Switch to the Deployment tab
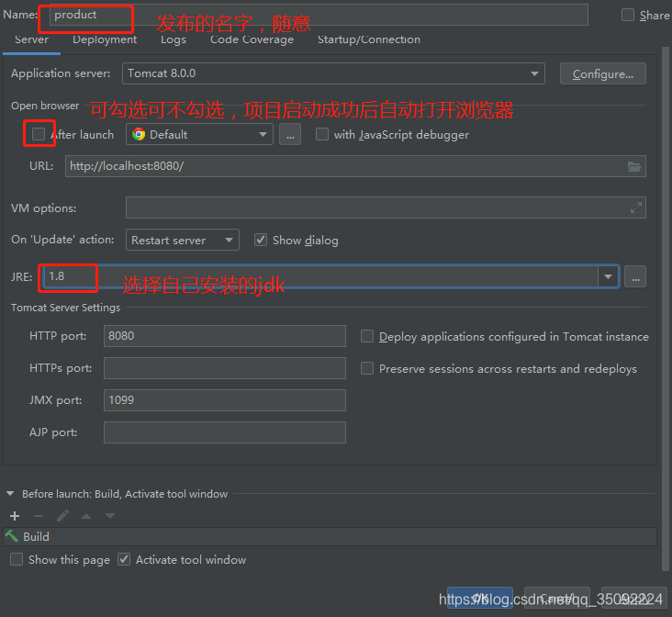The height and width of the screenshot is (617, 672). click(105, 39)
